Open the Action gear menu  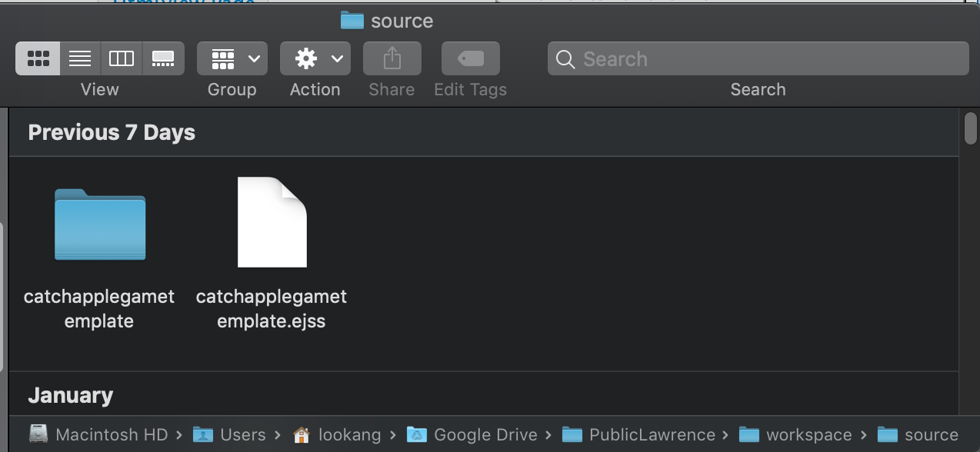315,58
